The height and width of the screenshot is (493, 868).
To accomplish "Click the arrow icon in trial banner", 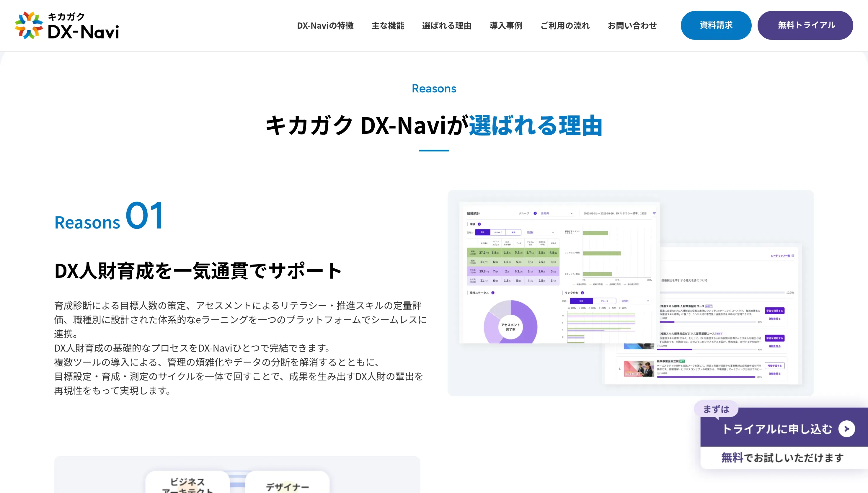I will [x=846, y=429].
